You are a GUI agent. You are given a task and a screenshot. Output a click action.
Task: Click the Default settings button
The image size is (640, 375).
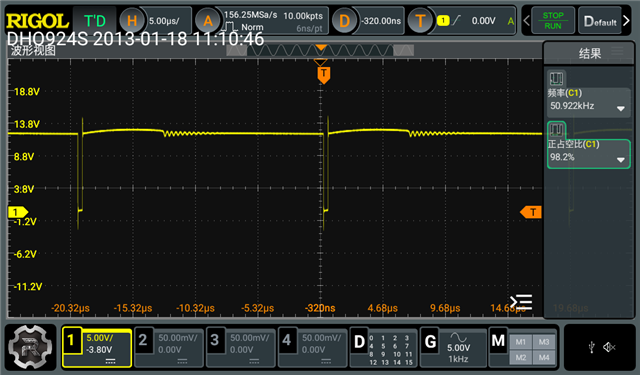coord(600,20)
